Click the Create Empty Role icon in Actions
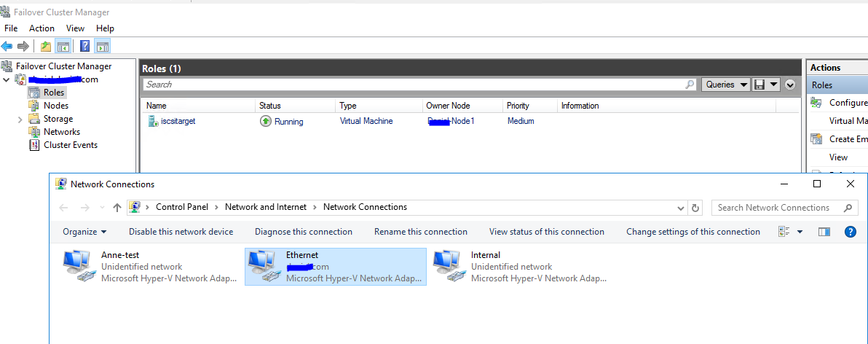Viewport: 868px width, 344px height. click(816, 139)
